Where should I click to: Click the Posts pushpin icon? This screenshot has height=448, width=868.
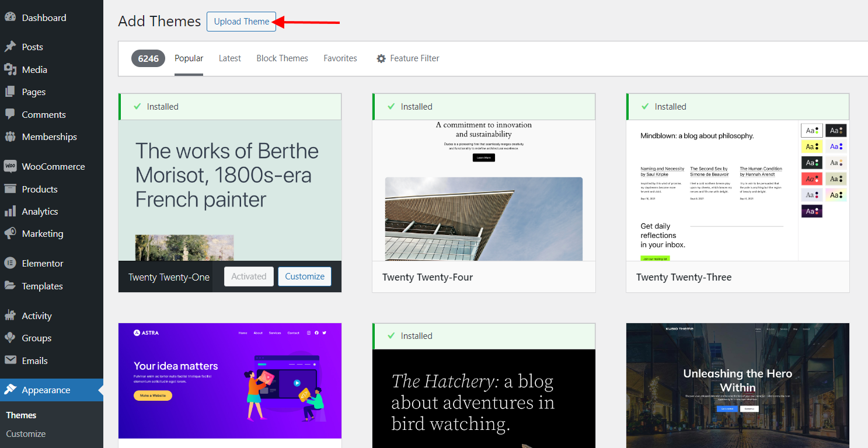click(x=10, y=47)
